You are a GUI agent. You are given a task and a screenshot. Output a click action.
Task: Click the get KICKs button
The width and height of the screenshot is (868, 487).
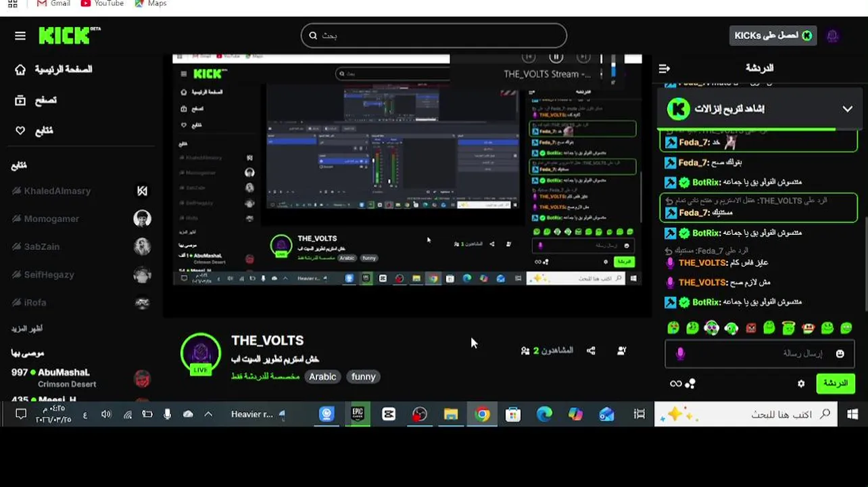(773, 36)
